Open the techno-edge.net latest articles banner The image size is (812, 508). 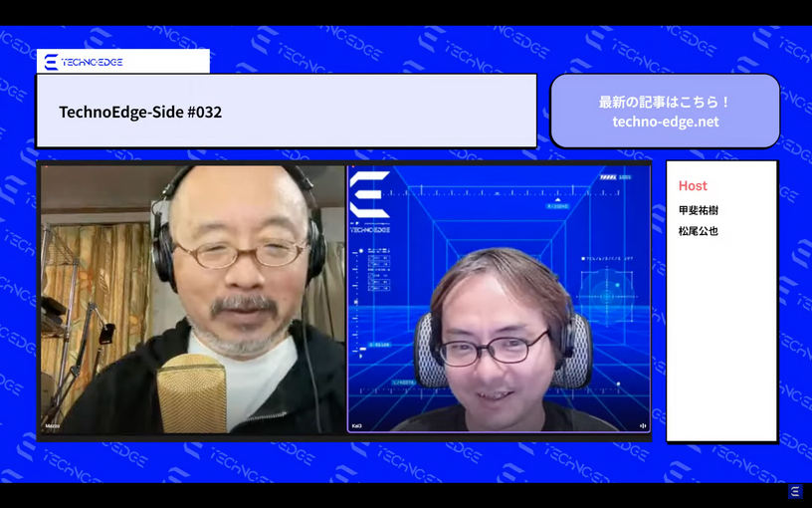[x=665, y=111]
